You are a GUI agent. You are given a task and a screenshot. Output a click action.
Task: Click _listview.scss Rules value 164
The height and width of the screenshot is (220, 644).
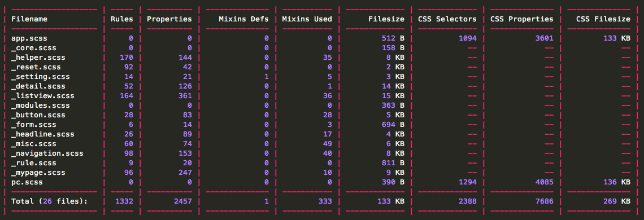[127, 96]
